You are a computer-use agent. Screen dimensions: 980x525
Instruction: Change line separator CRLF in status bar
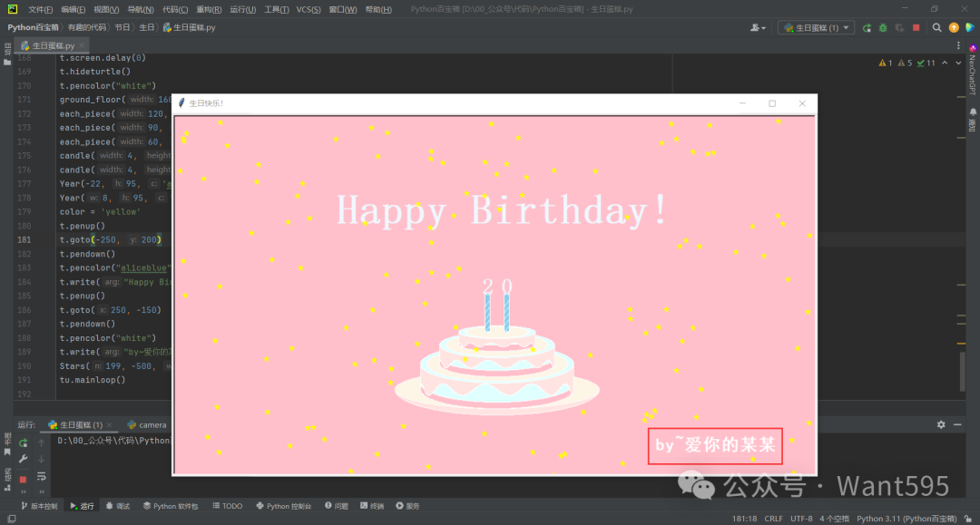click(773, 519)
